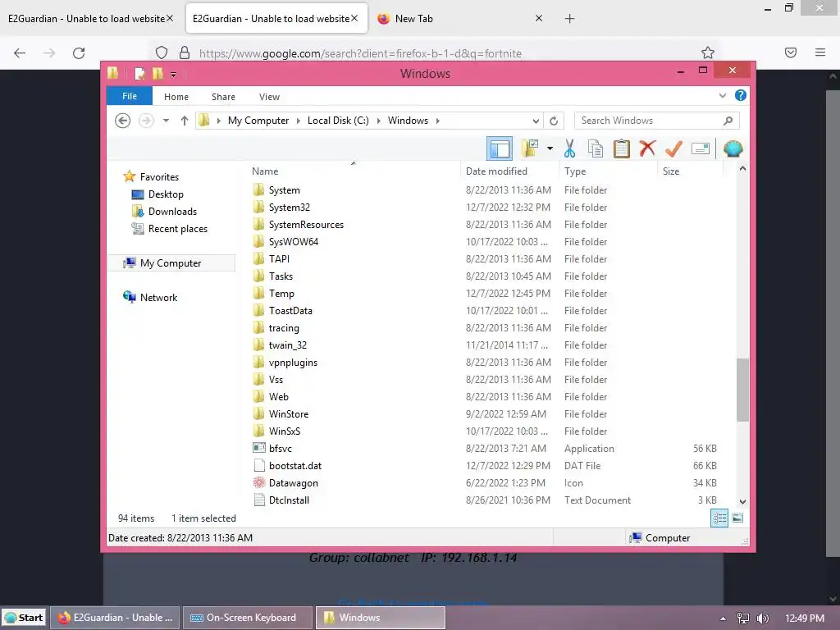Click the file list vertical scrollbar thumb
840x630 pixels.
click(x=742, y=390)
